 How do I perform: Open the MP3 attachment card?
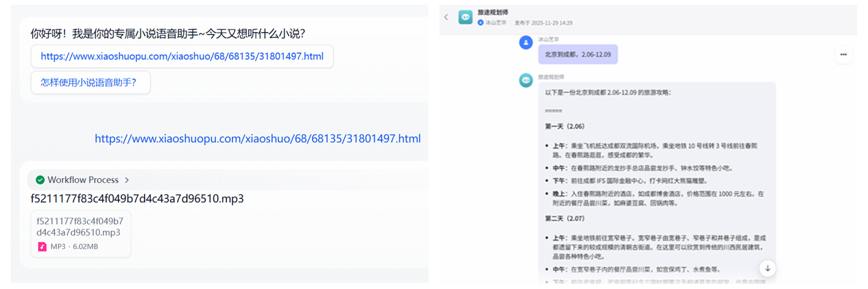pyautogui.click(x=81, y=233)
